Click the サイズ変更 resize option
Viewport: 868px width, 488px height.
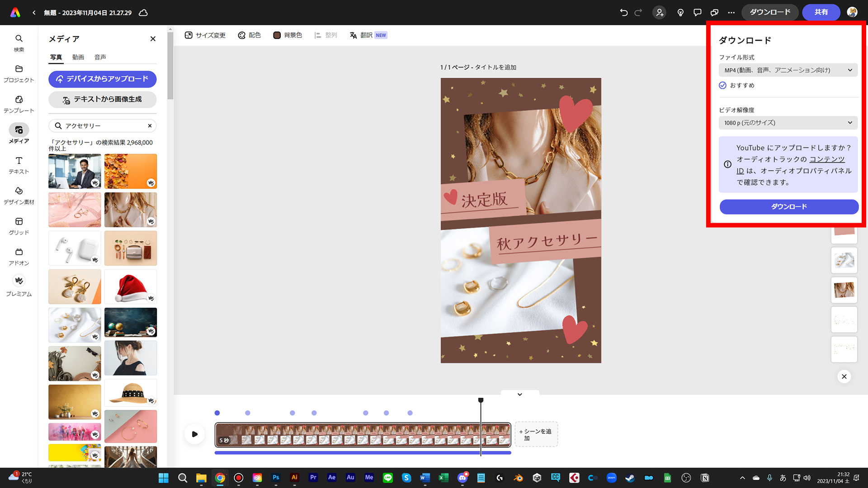(x=205, y=35)
